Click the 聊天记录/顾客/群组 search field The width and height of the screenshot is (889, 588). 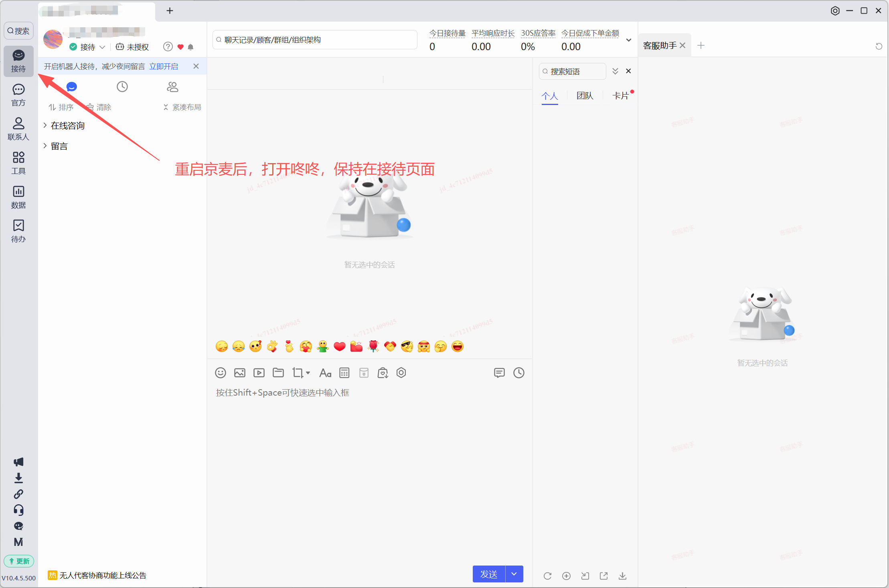pos(315,40)
